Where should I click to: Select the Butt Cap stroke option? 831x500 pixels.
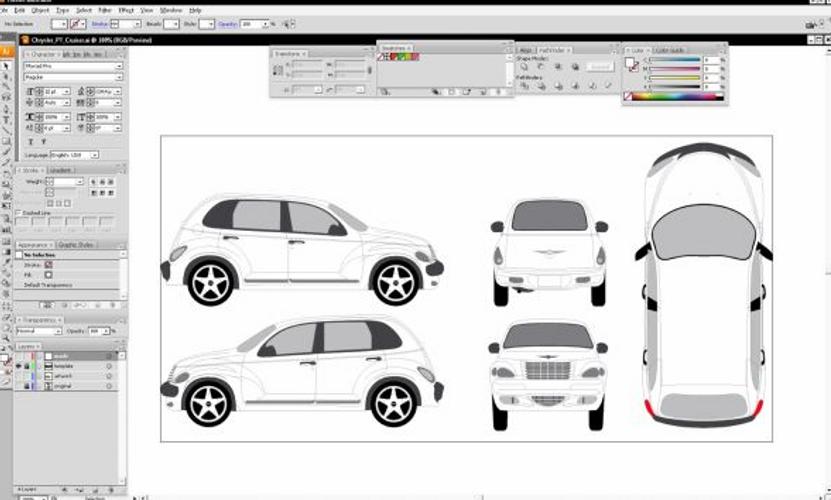pos(94,182)
